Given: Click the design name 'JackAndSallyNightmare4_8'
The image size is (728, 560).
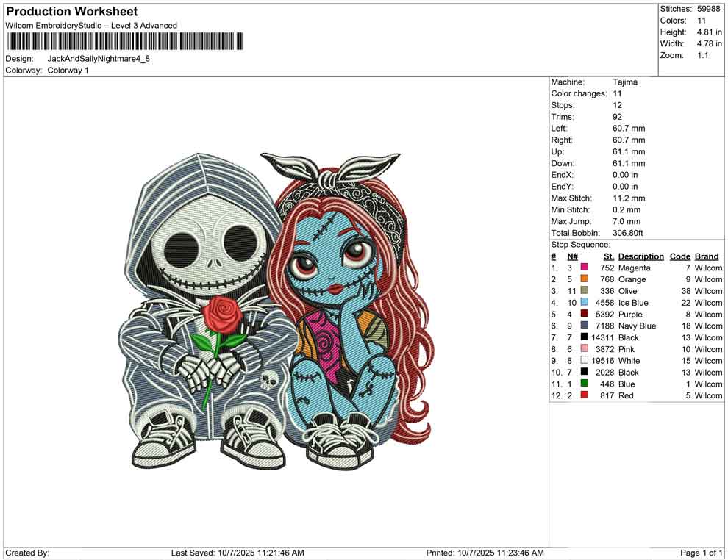Looking at the screenshot, I should 99,59.
